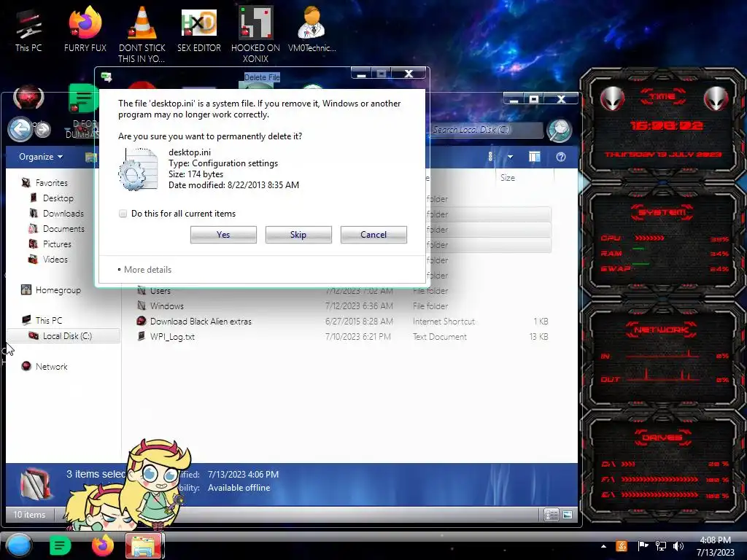This screenshot has width=747, height=560.
Task: Select Homegroup in navigation pane
Action: [x=58, y=290]
